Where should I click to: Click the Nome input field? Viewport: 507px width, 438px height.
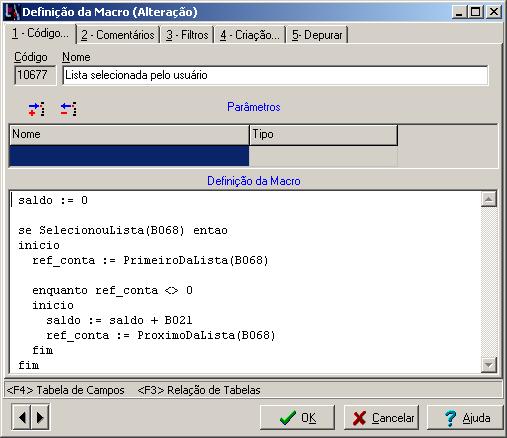click(x=275, y=75)
